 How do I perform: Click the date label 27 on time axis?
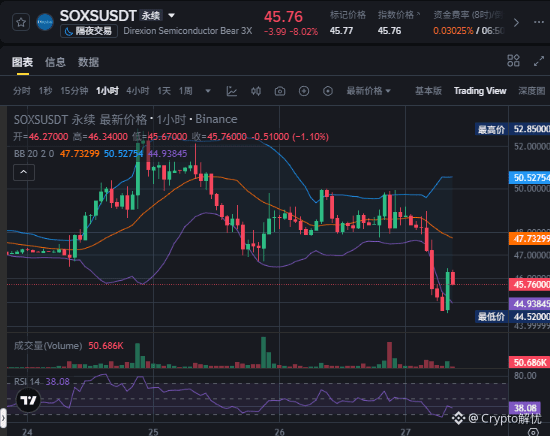[405, 432]
